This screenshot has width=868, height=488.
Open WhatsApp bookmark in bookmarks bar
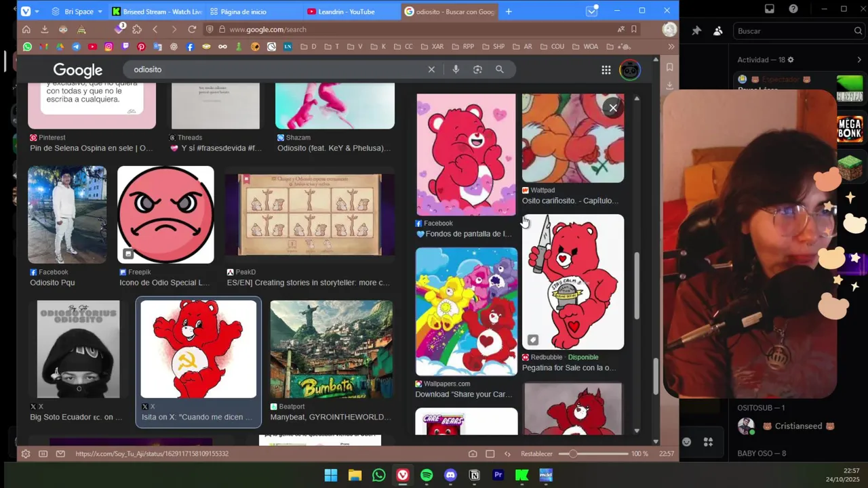(27, 47)
